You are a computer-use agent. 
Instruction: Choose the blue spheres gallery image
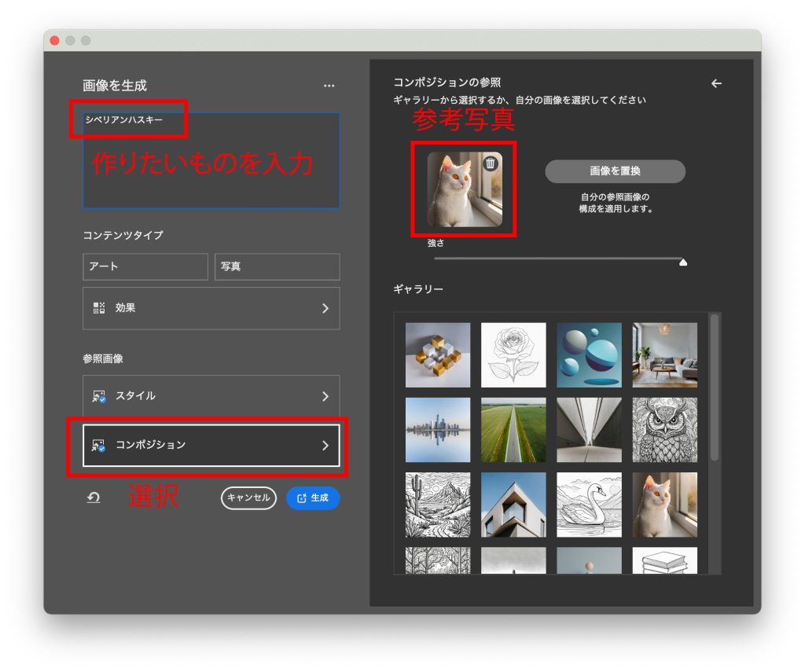pos(589,354)
